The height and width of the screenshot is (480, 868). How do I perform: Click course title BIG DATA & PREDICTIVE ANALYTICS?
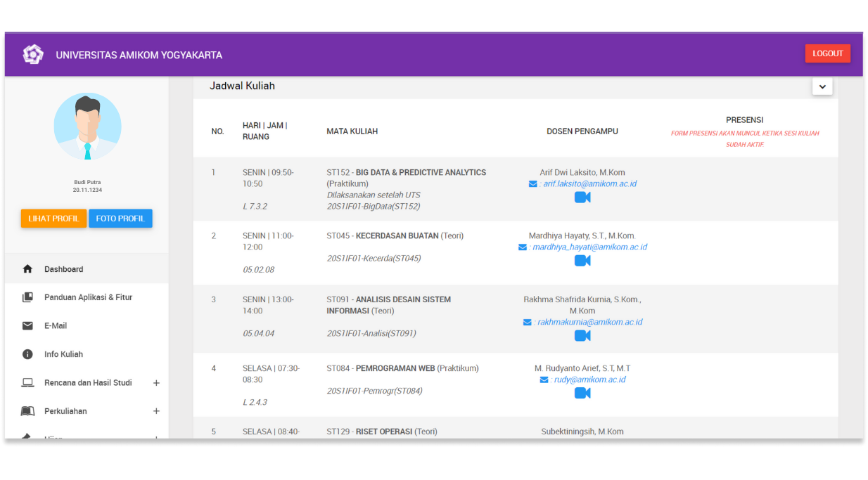421,172
